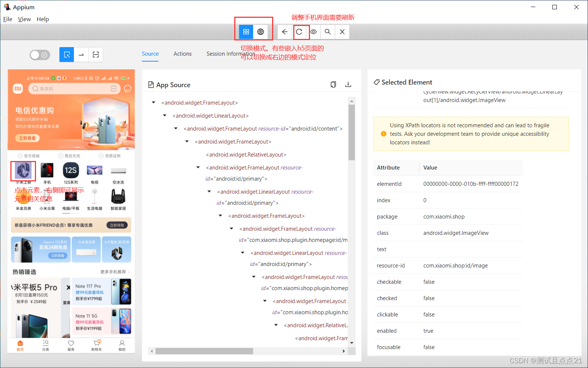Click the 电脑/平板 icon in phone screenshot

[x=71, y=197]
